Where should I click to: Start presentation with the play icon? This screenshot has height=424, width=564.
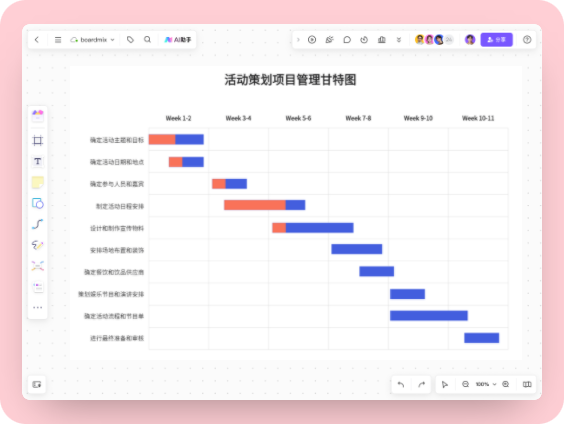coord(312,40)
